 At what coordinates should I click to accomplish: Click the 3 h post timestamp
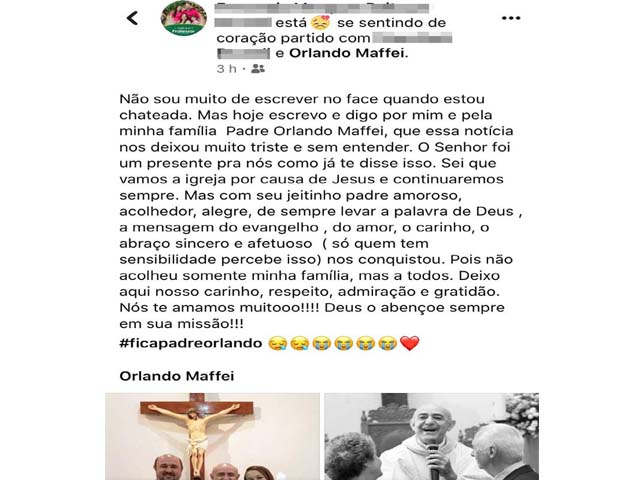(x=227, y=69)
